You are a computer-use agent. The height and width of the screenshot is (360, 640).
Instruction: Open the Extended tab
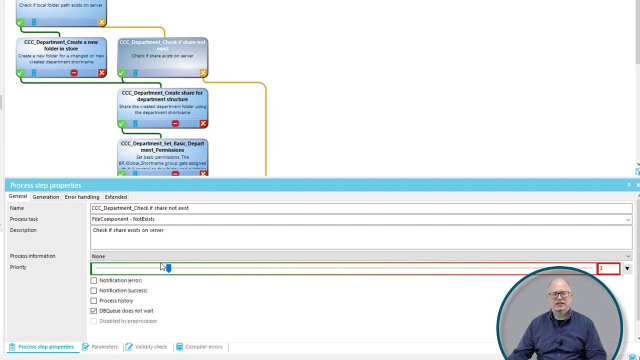(x=116, y=197)
